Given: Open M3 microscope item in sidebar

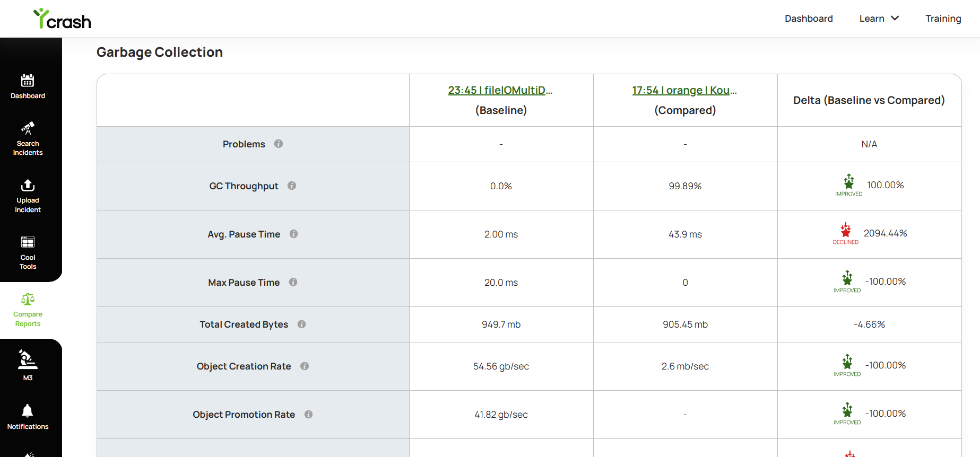Looking at the screenshot, I should coord(28,365).
